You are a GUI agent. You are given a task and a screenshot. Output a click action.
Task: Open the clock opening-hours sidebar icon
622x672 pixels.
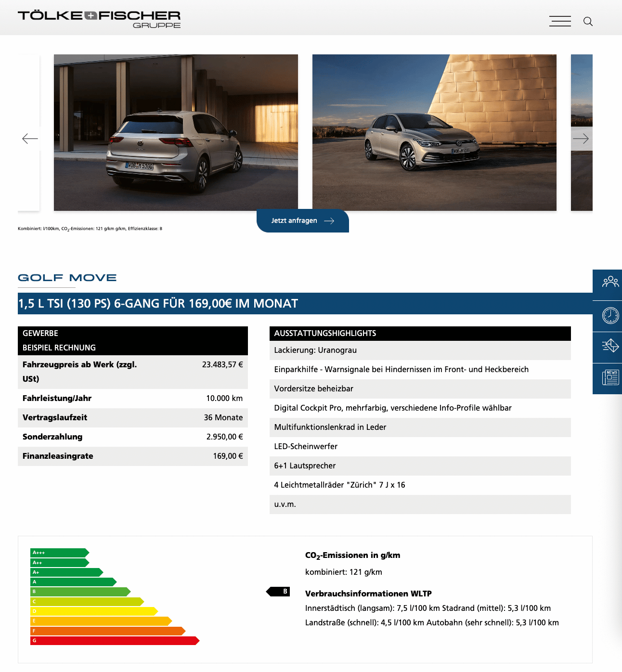(x=610, y=316)
